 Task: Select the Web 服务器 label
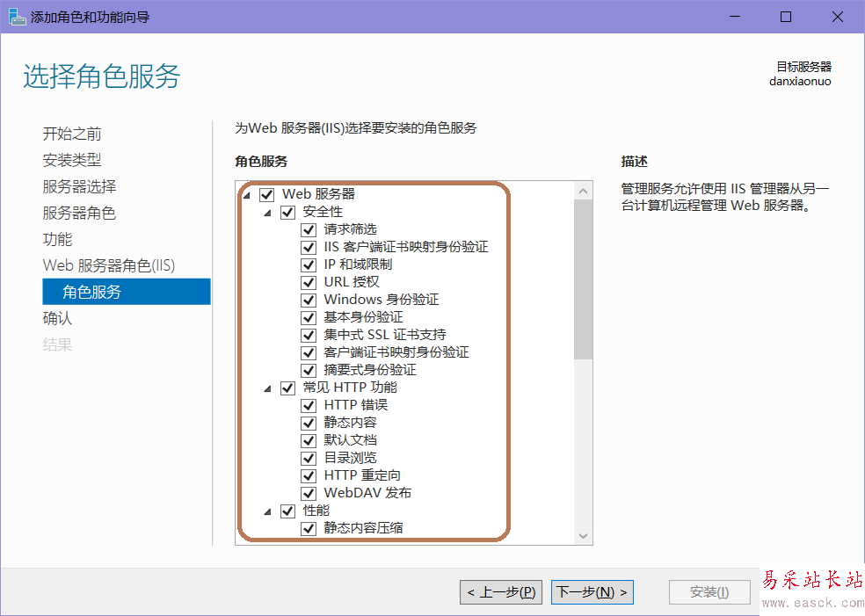[x=318, y=194]
